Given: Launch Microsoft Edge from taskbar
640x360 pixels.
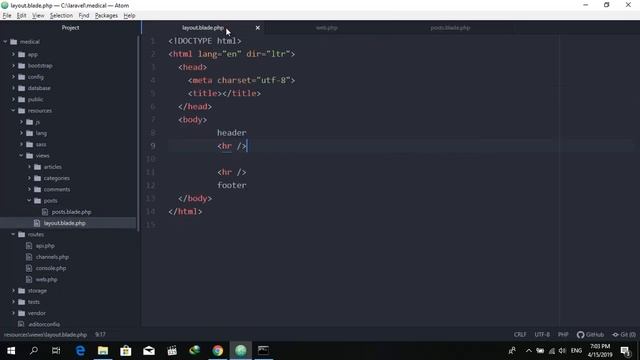Looking at the screenshot, I should click(x=80, y=351).
